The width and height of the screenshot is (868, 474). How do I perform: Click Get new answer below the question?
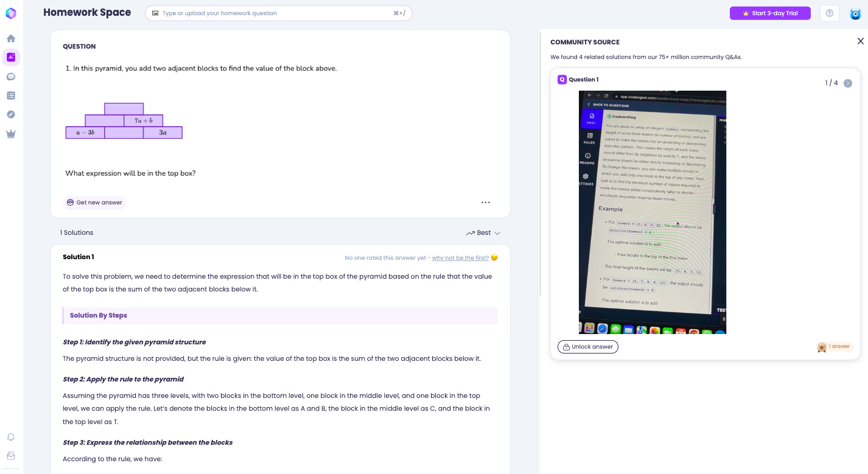[94, 202]
